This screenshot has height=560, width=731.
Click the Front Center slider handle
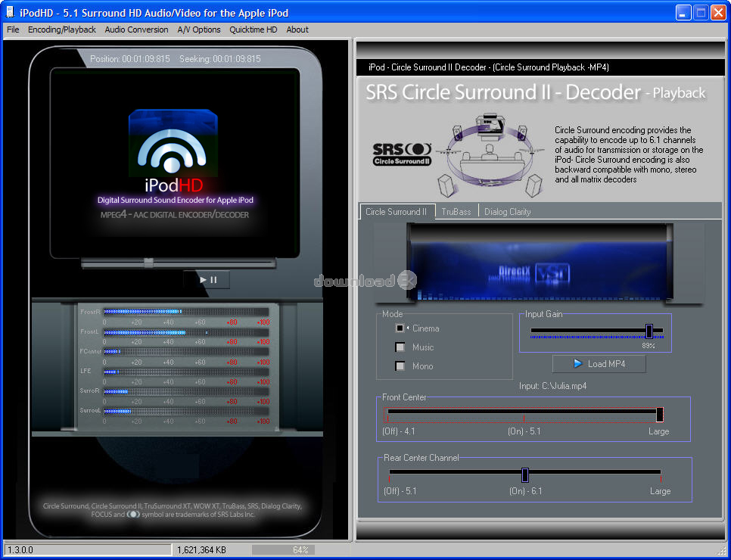[660, 414]
